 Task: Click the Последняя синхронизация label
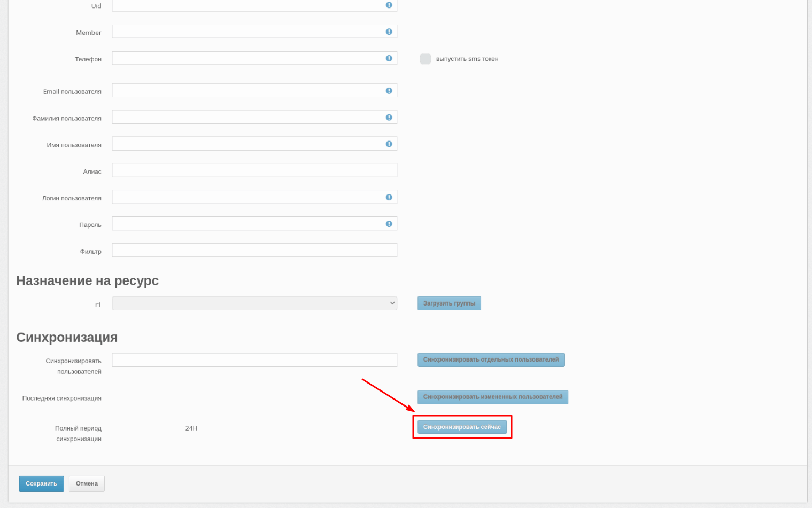click(61, 398)
